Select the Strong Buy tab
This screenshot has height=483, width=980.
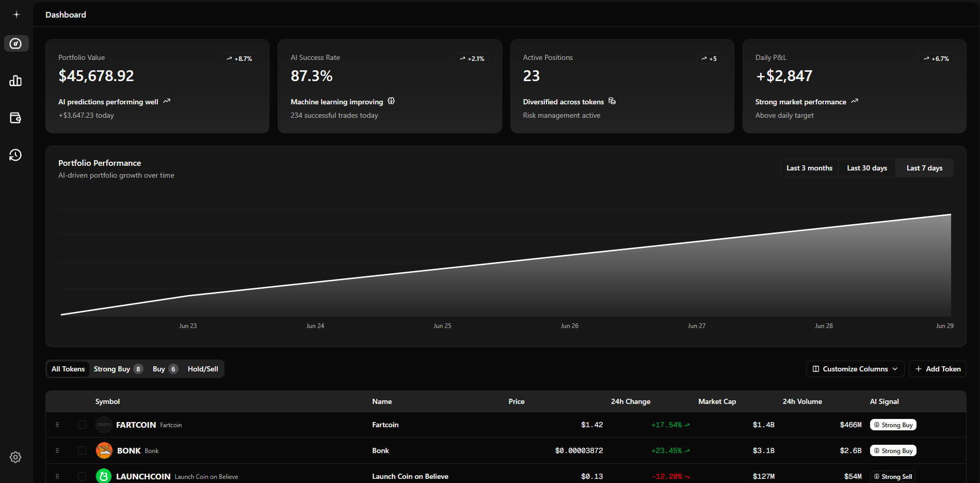click(x=118, y=369)
